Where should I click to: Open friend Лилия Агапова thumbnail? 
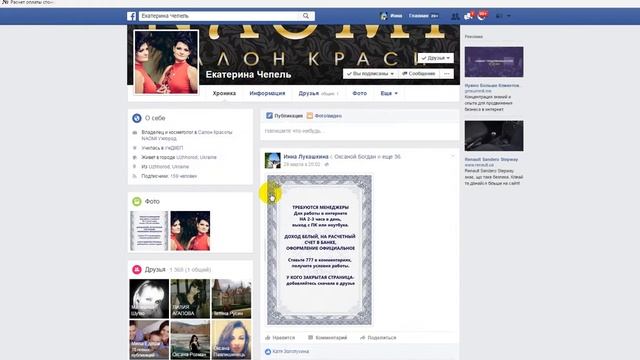pyautogui.click(x=190, y=299)
